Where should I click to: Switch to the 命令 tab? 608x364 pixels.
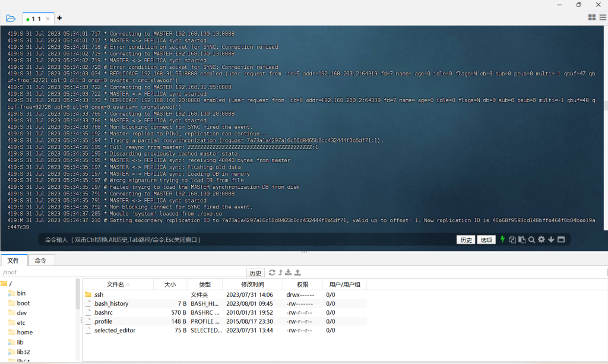click(40, 260)
